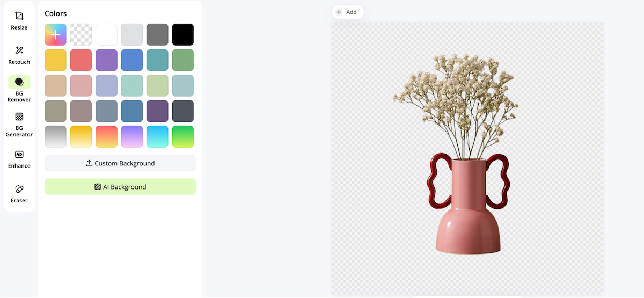The height and width of the screenshot is (298, 644).
Task: Click the Add button above canvas
Action: click(347, 12)
